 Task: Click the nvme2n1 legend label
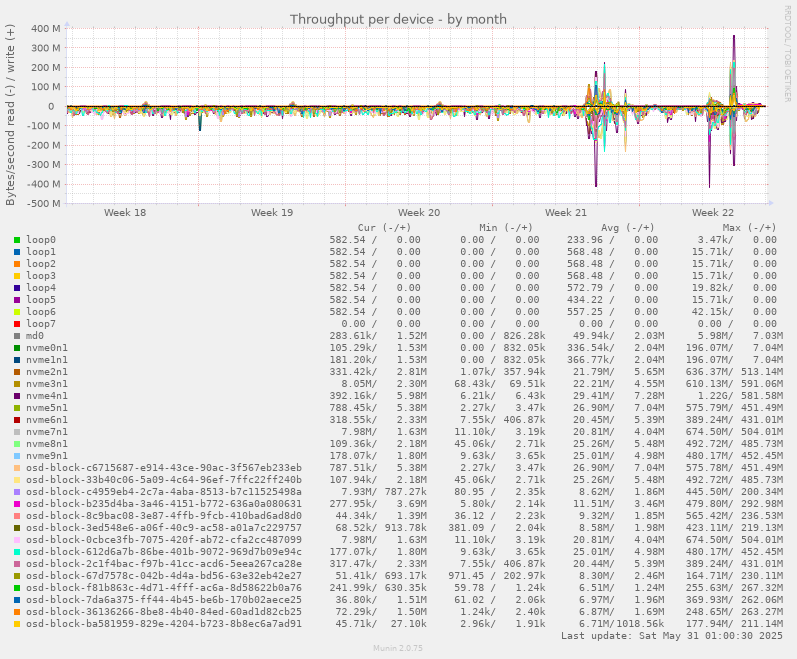(47, 372)
